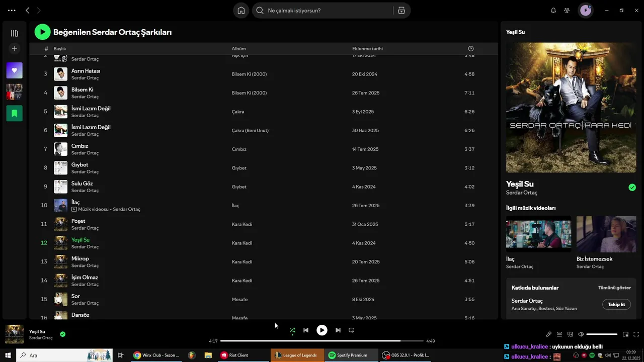This screenshot has height=362, width=644.
Task: Sort by the duration clock icon
Action: 471,49
